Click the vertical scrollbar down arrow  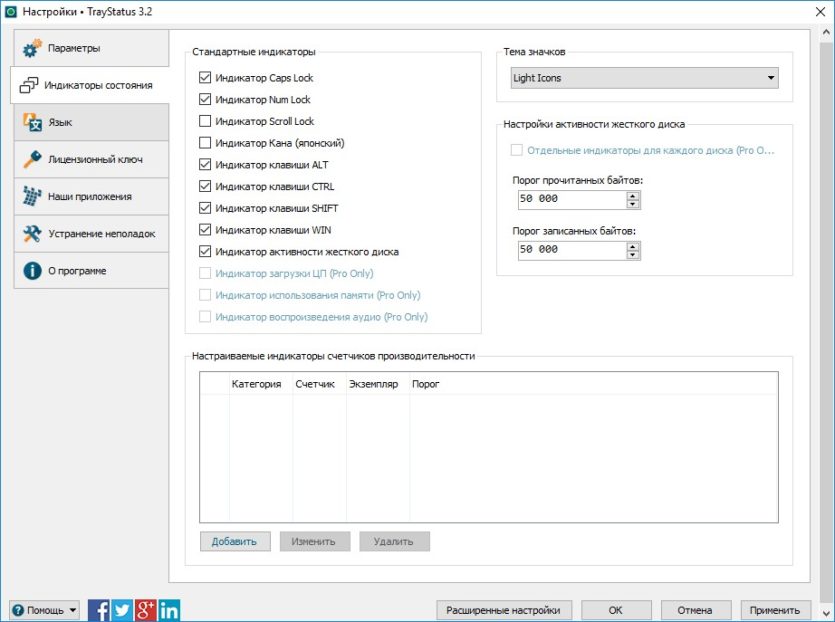coord(826,613)
